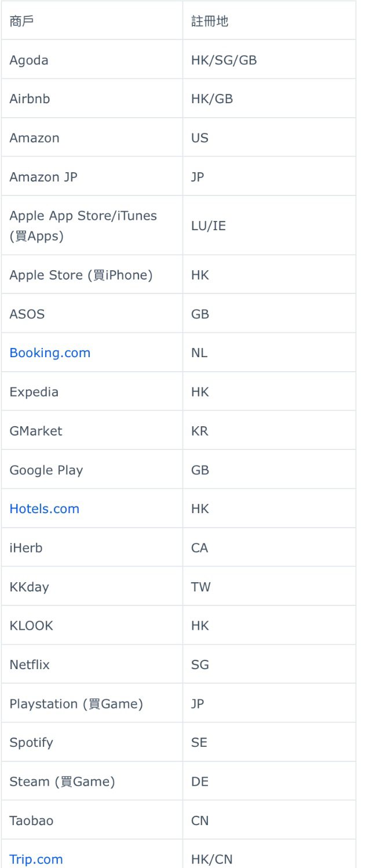This screenshot has height=868, width=369.
Task: Select the Playstation (買Game) cell
Action: point(92,703)
